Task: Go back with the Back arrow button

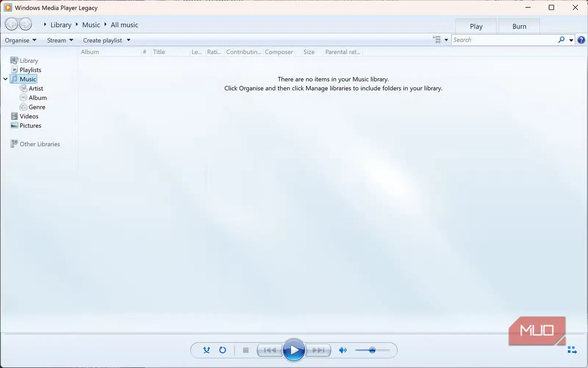Action: click(11, 25)
